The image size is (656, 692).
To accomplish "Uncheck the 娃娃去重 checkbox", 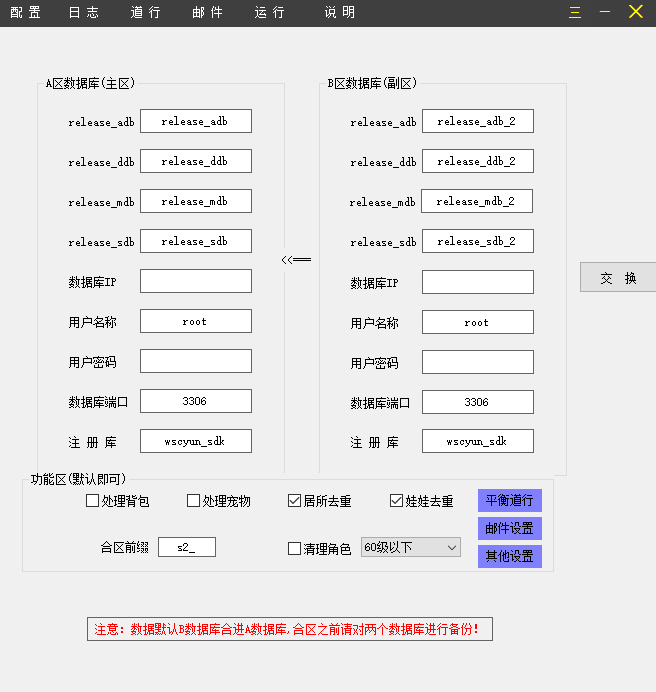I will click(397, 501).
